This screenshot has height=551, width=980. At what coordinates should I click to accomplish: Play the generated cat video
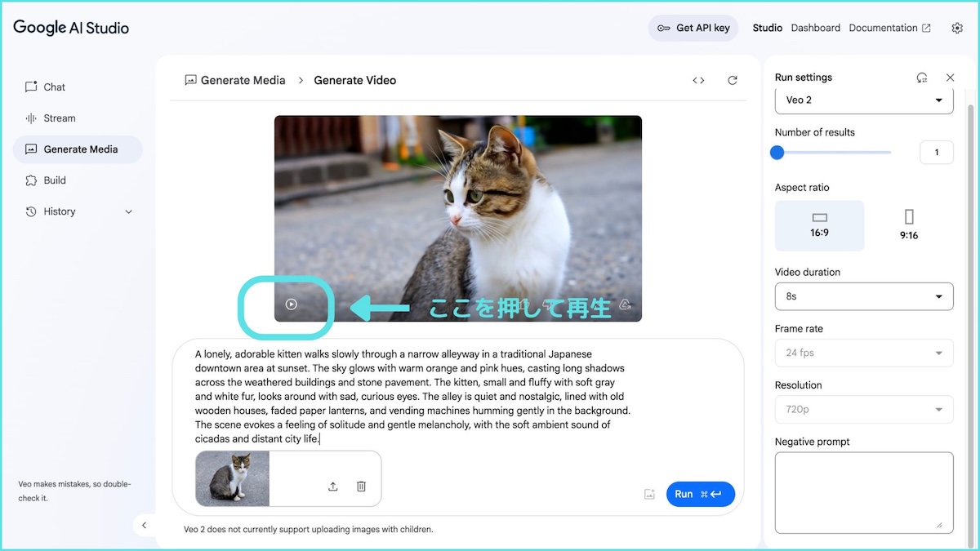click(x=292, y=304)
